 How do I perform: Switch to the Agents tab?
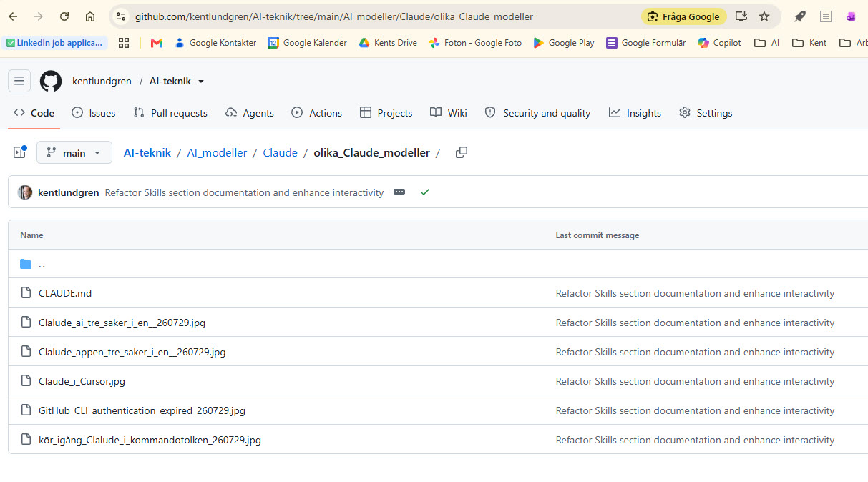(249, 113)
